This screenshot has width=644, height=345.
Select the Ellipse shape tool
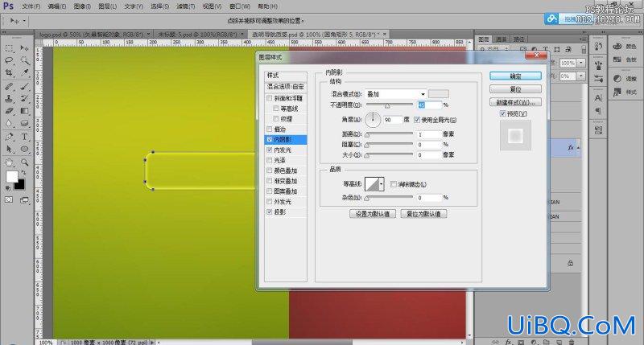(24, 149)
